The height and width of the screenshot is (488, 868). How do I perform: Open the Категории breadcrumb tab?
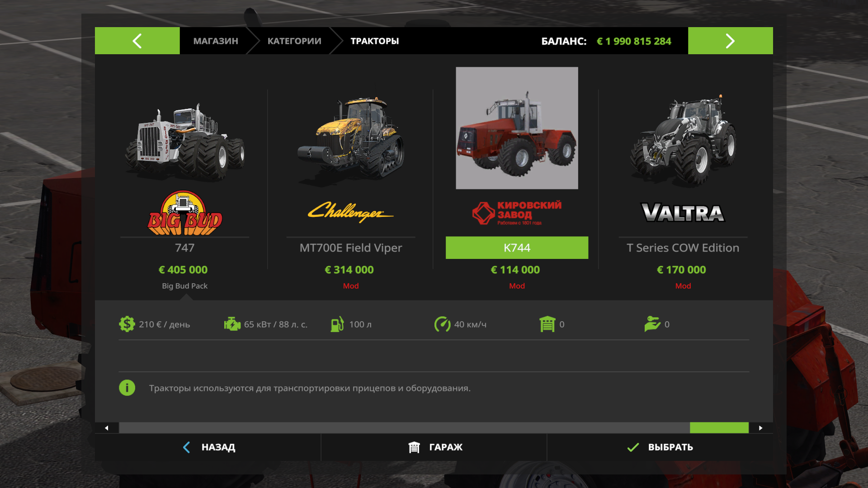tap(294, 41)
